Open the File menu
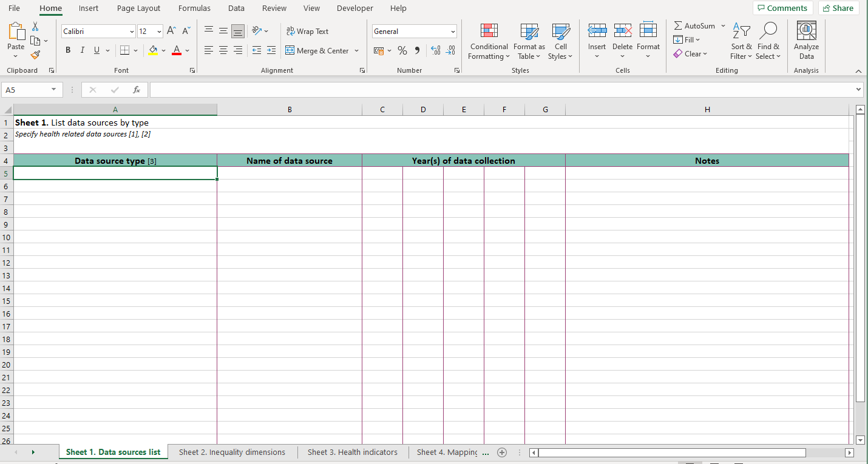 [14, 8]
